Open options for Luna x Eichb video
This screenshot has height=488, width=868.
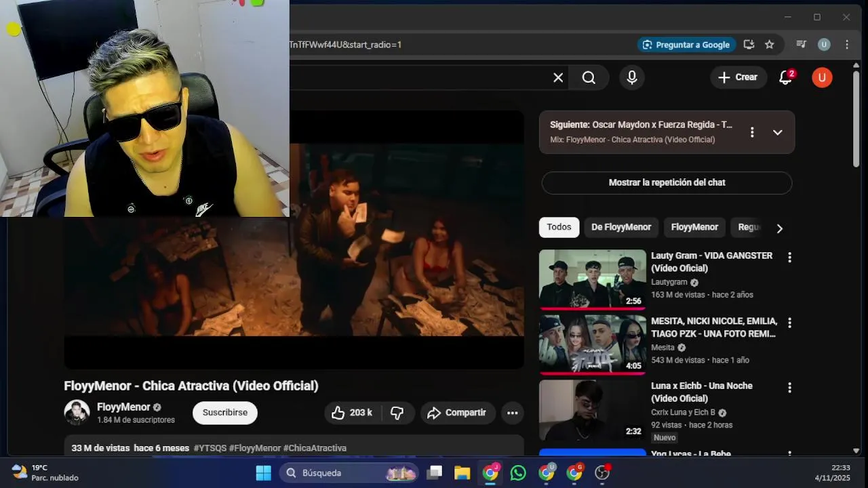tap(789, 388)
